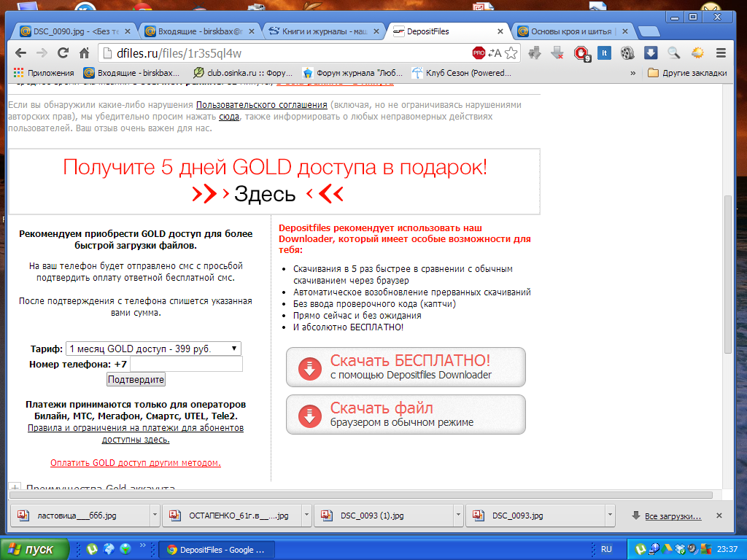Open the magnifier search extension
Viewport: 747px width, 560px height.
[x=673, y=52]
